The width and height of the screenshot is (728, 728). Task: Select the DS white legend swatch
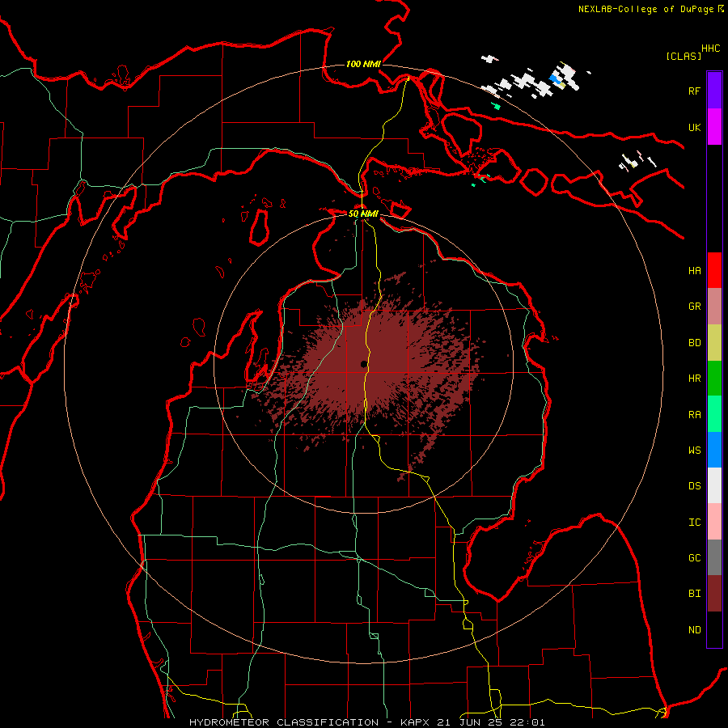(x=714, y=485)
